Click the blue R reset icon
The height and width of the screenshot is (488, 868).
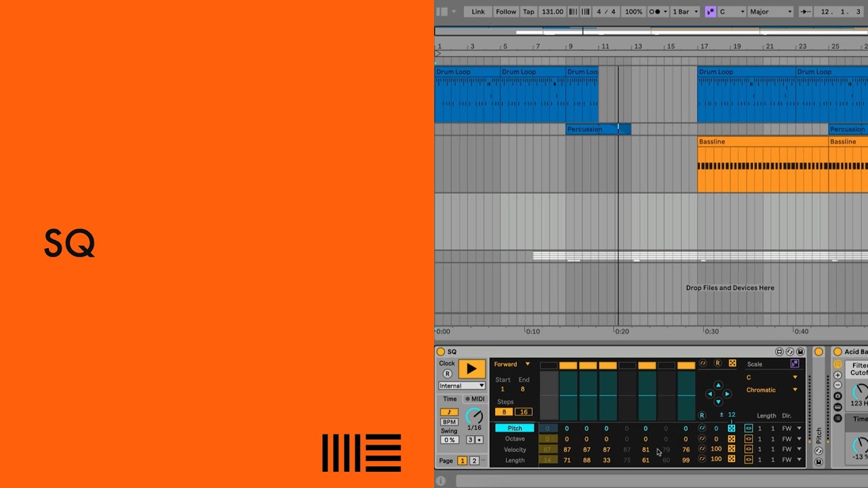point(702,415)
